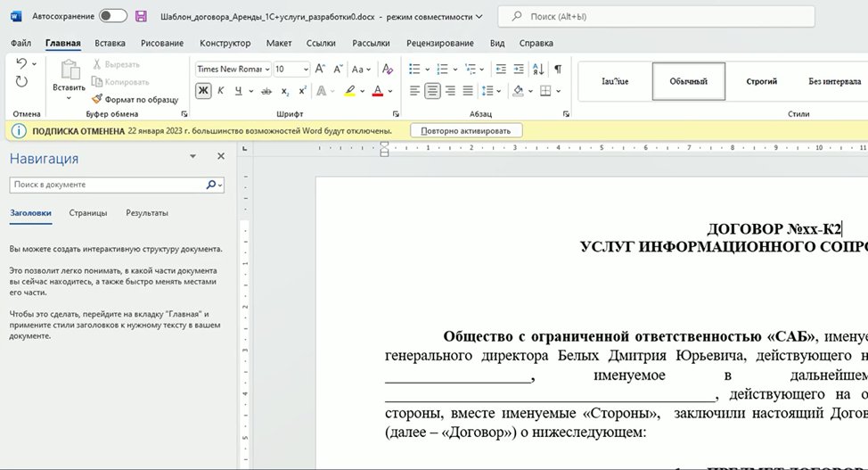Screen dimensions: 868x470
Task: Toggle Autosave (Автосохранение) switch
Action: click(113, 16)
